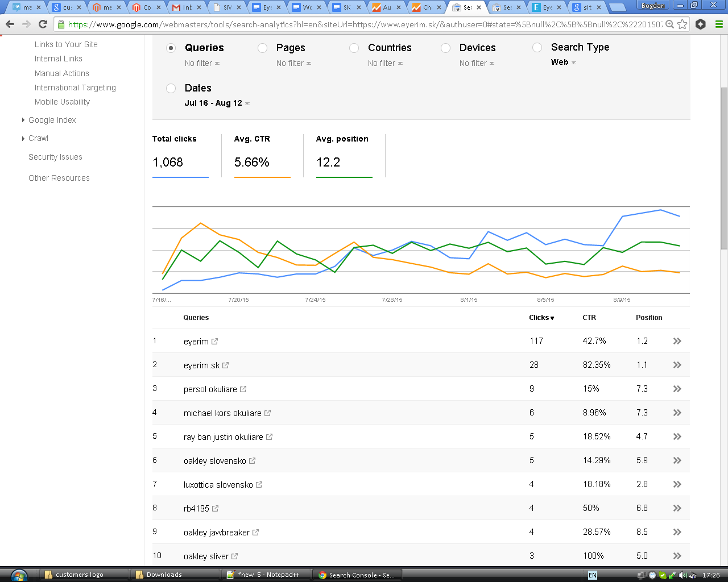Click the oakley jawbreaker query text
728x582 pixels.
click(x=217, y=533)
